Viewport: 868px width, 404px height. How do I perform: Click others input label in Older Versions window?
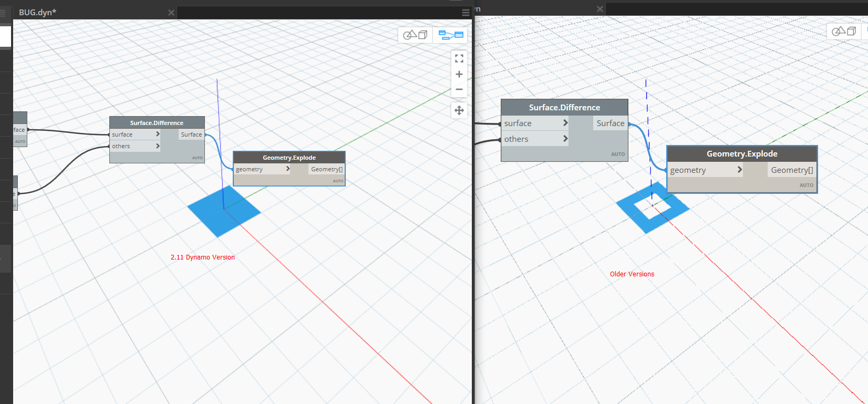[x=516, y=139]
